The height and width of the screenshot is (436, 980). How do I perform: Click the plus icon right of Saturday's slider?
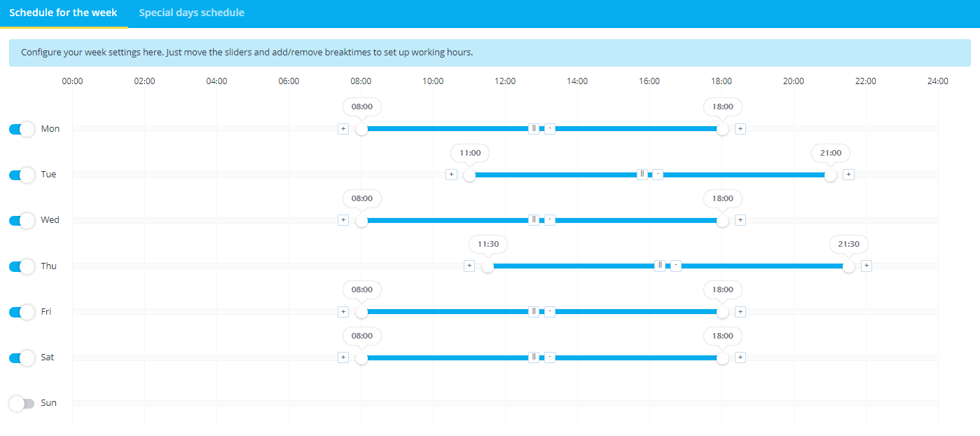[740, 357]
